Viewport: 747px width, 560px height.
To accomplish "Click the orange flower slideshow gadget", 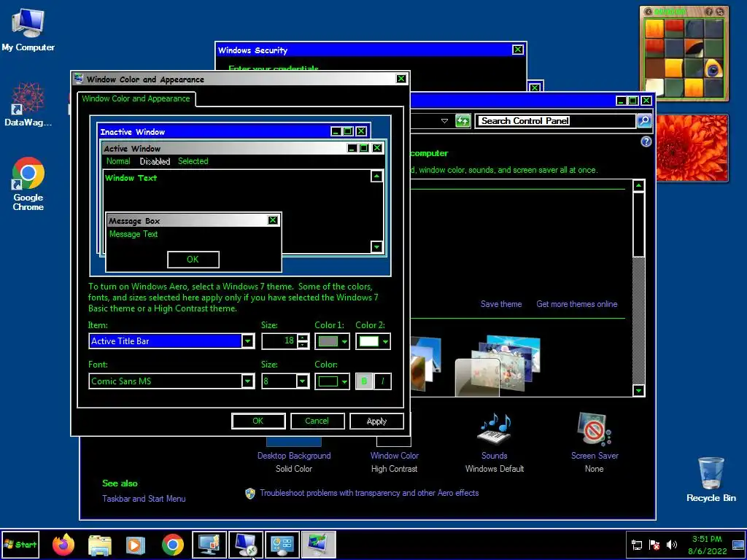I will tap(692, 147).
